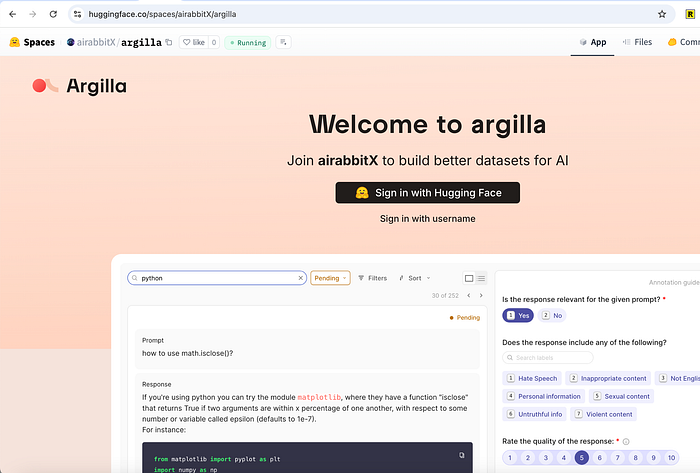This screenshot has height=473, width=700.
Task: Switch to the Files tab
Action: coord(636,43)
